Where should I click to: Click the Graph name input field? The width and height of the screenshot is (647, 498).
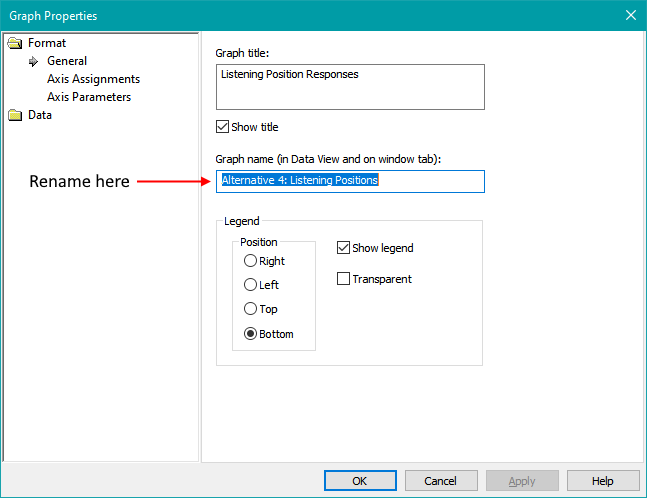350,181
